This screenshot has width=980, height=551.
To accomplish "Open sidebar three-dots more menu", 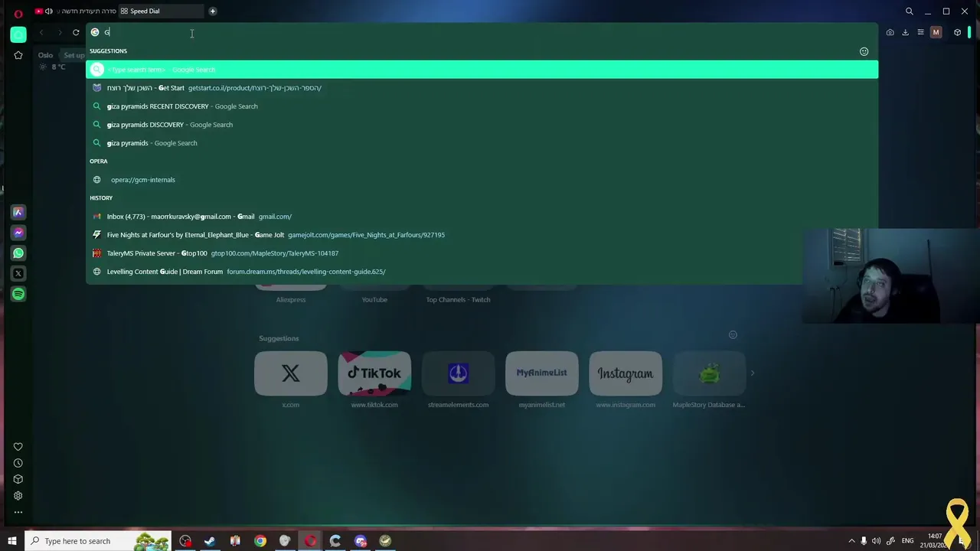I will [x=18, y=512].
